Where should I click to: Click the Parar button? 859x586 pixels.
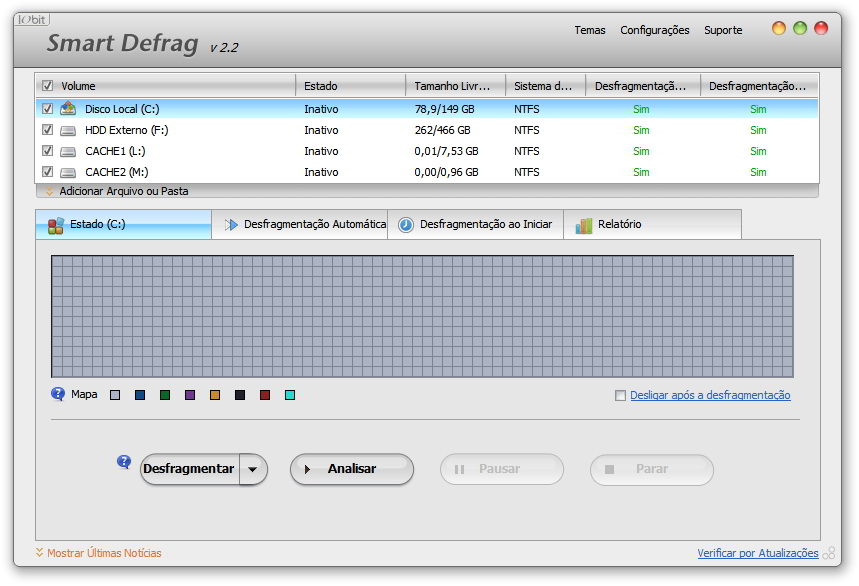click(x=652, y=469)
